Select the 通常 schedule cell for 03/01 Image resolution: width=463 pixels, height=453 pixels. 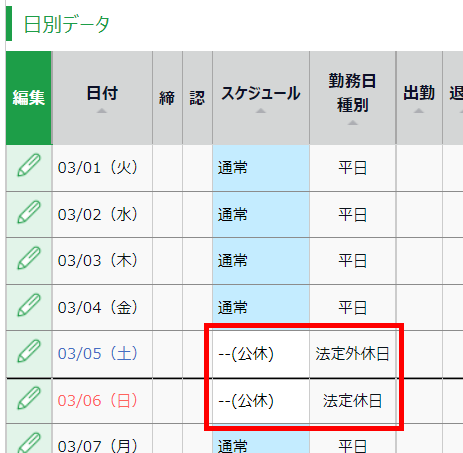point(261,168)
